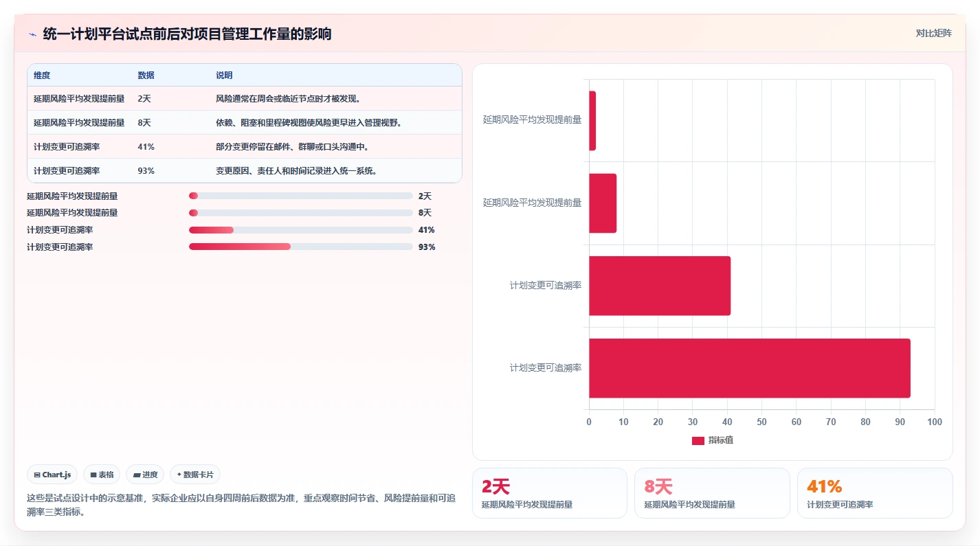The image size is (980, 546).
Task: Open the 2天 data card
Action: coord(550,493)
